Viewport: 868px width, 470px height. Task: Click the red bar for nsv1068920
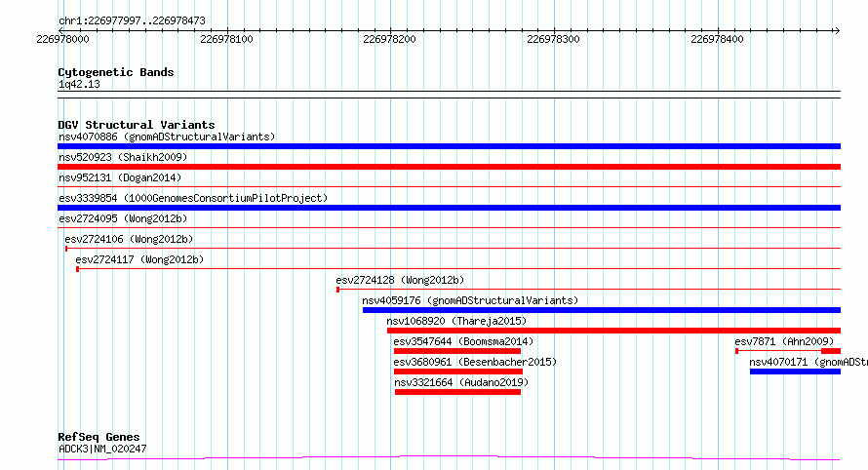click(613, 331)
